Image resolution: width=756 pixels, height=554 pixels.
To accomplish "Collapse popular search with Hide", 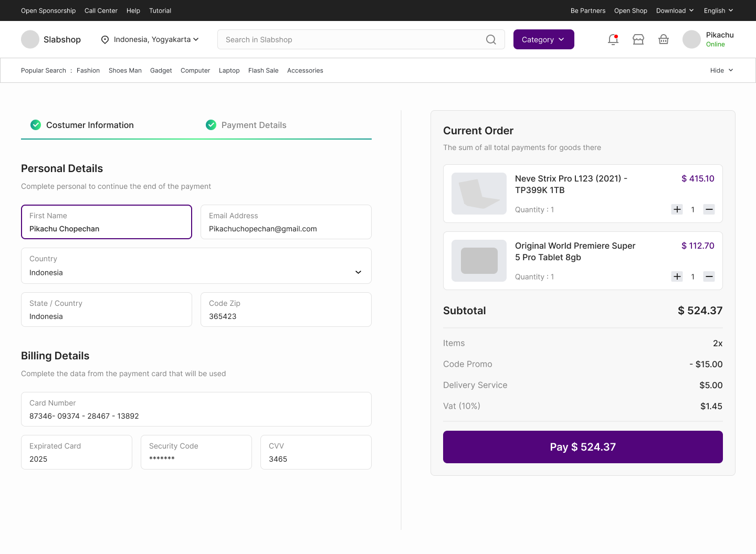I will [721, 70].
